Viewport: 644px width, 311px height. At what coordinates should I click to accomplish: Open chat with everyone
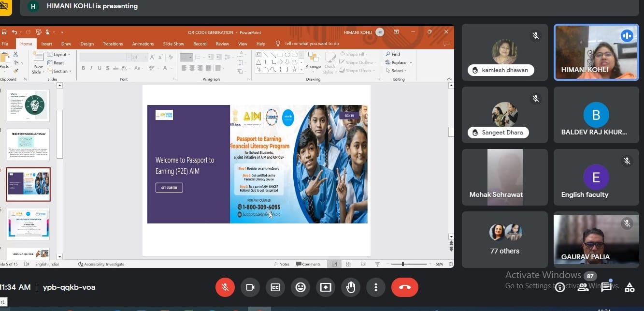click(606, 288)
